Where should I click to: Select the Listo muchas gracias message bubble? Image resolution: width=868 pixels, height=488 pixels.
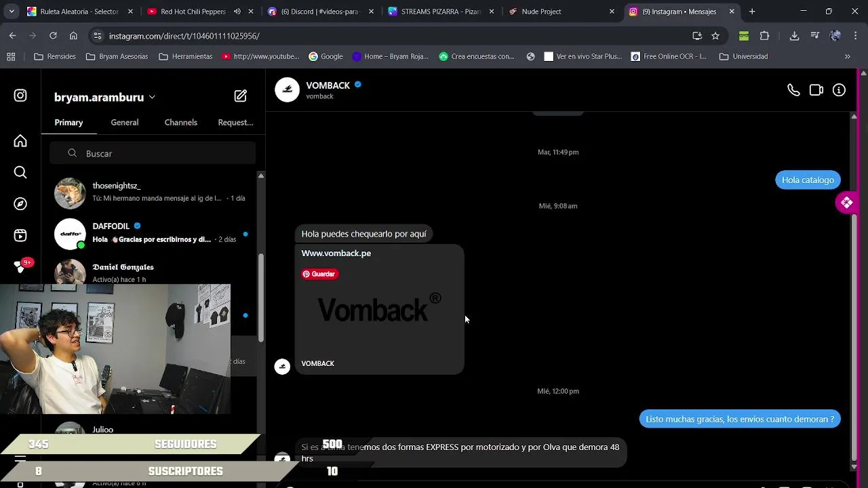pyautogui.click(x=740, y=420)
